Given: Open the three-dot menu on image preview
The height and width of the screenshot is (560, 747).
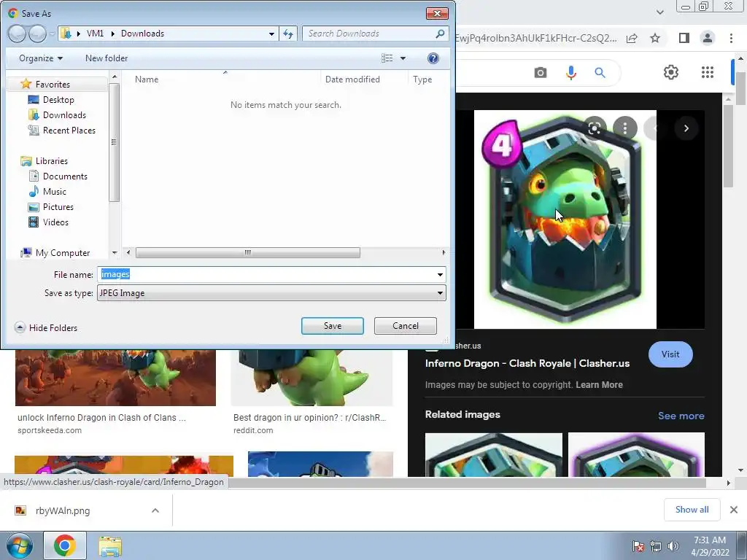Looking at the screenshot, I should (625, 128).
